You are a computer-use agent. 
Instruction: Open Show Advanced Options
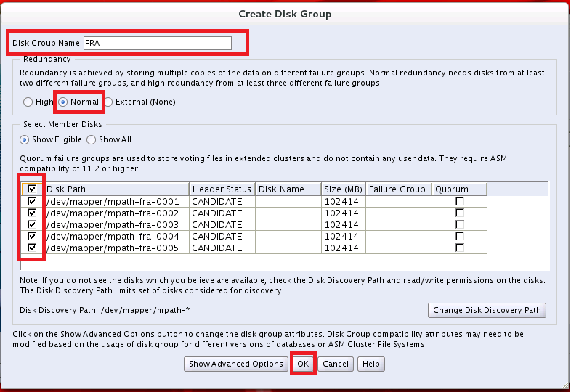click(x=235, y=364)
